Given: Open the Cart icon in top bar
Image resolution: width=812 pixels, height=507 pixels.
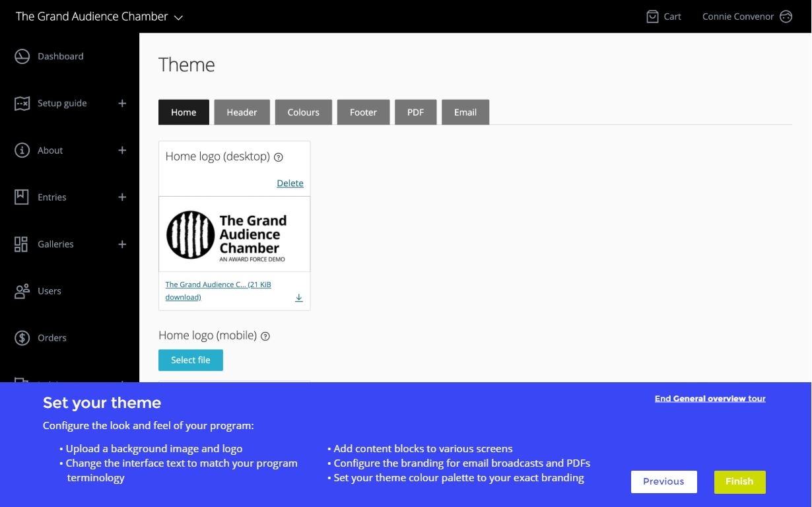Looking at the screenshot, I should point(652,17).
